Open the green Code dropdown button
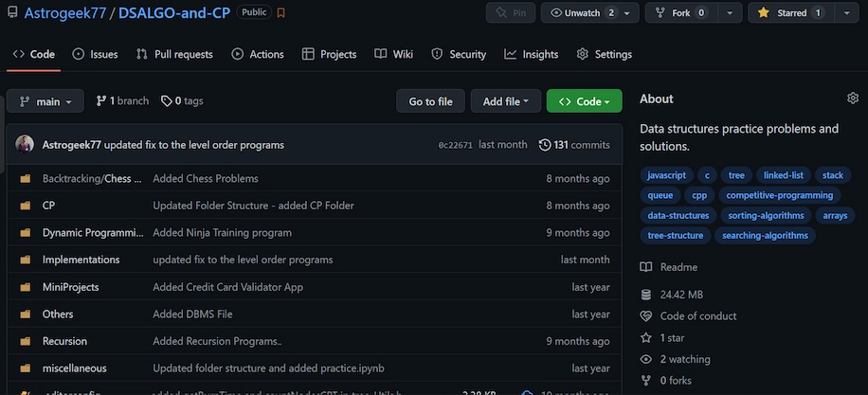 pos(584,101)
